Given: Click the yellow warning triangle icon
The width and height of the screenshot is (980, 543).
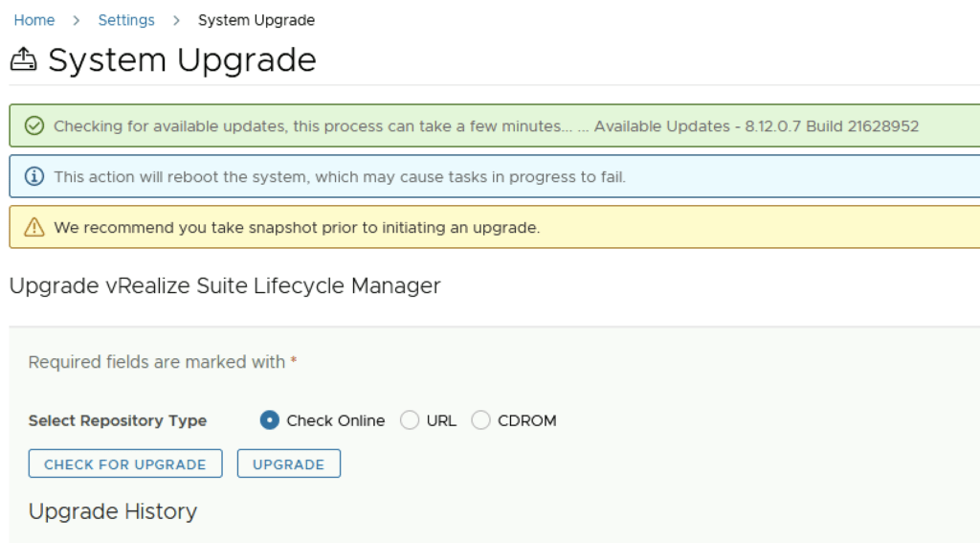Looking at the screenshot, I should pyautogui.click(x=34, y=227).
